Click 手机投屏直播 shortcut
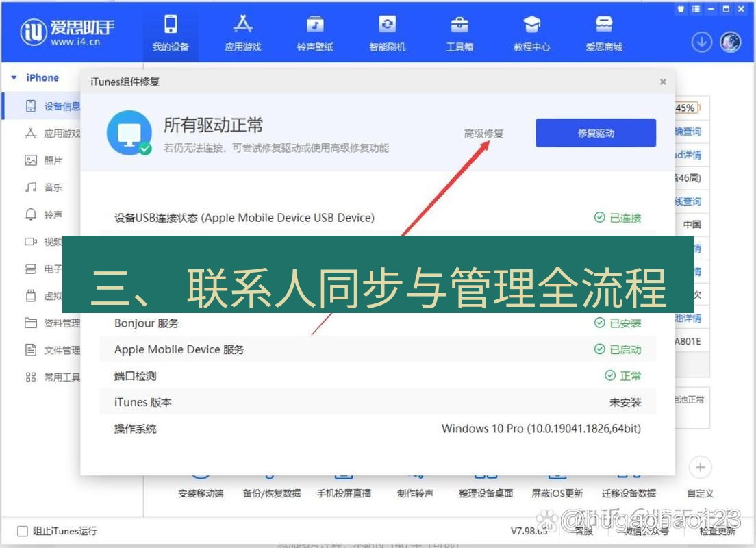The image size is (756, 548). click(x=344, y=493)
